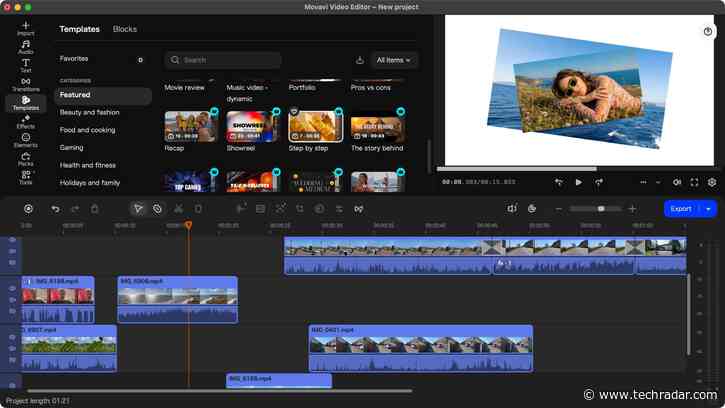
Task: Select the pointer selection tool
Action: [138, 209]
